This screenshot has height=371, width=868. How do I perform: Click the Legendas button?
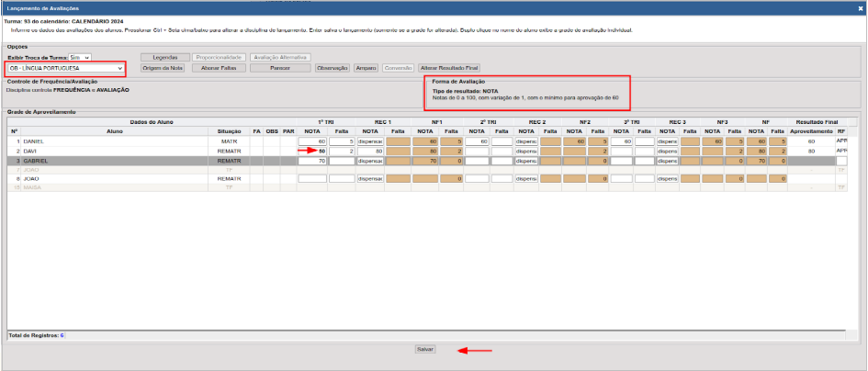coord(164,57)
